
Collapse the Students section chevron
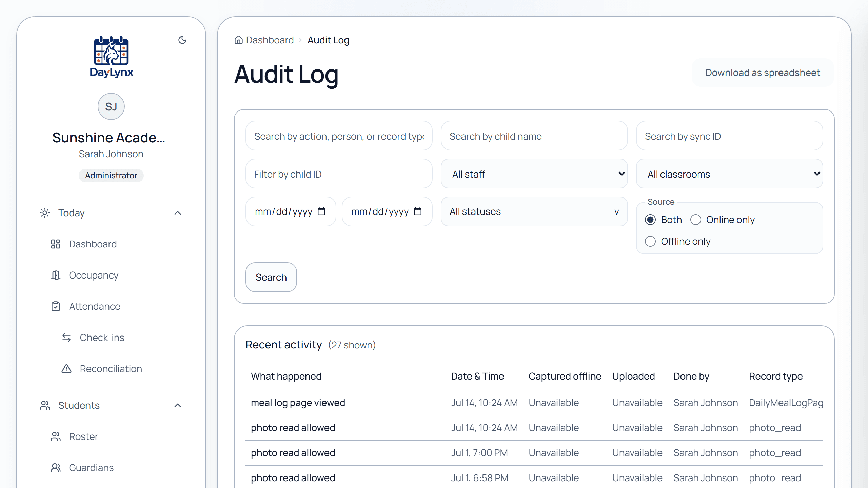[178, 405]
